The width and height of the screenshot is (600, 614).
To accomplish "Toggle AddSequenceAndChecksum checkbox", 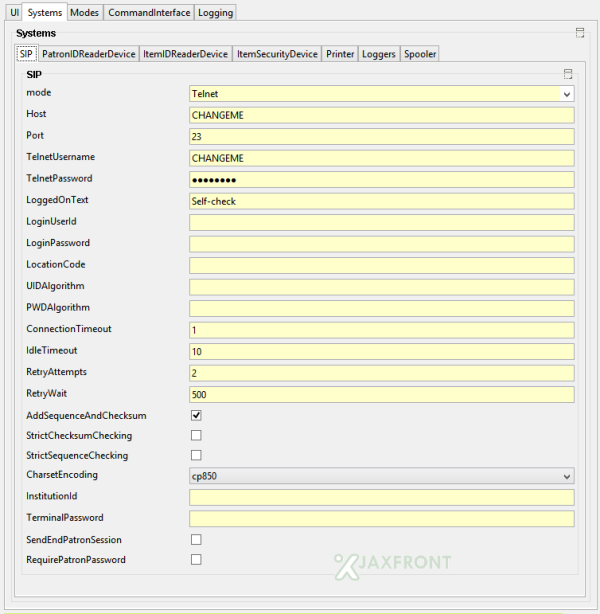I will [196, 415].
